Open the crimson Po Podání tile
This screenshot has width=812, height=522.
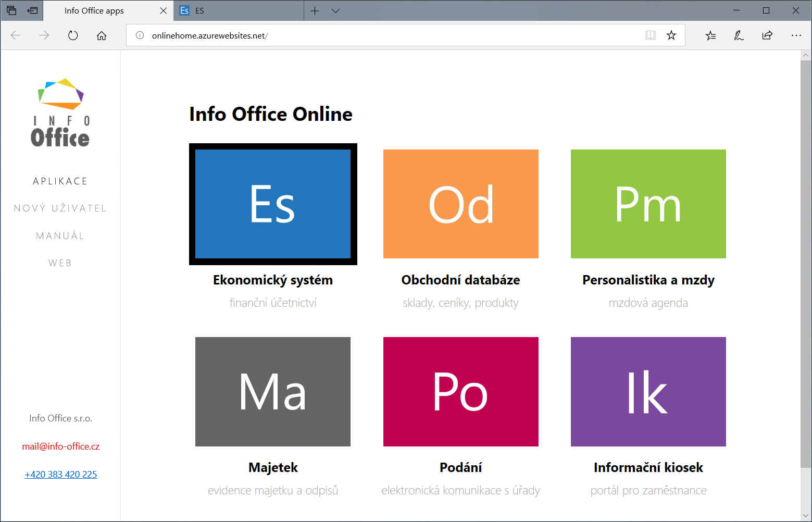[460, 391]
